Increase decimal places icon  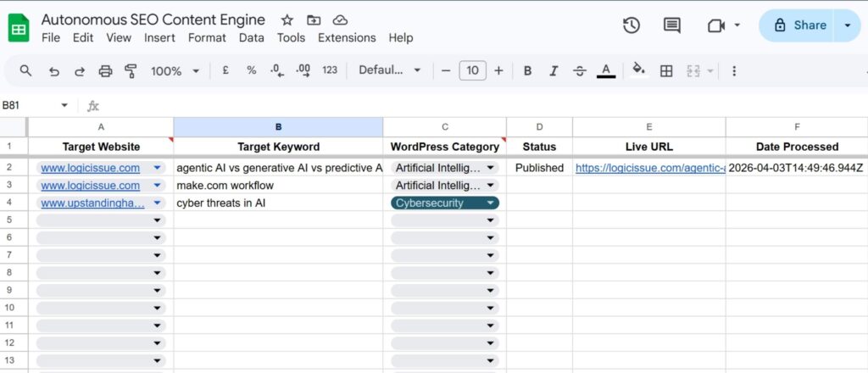pos(303,71)
